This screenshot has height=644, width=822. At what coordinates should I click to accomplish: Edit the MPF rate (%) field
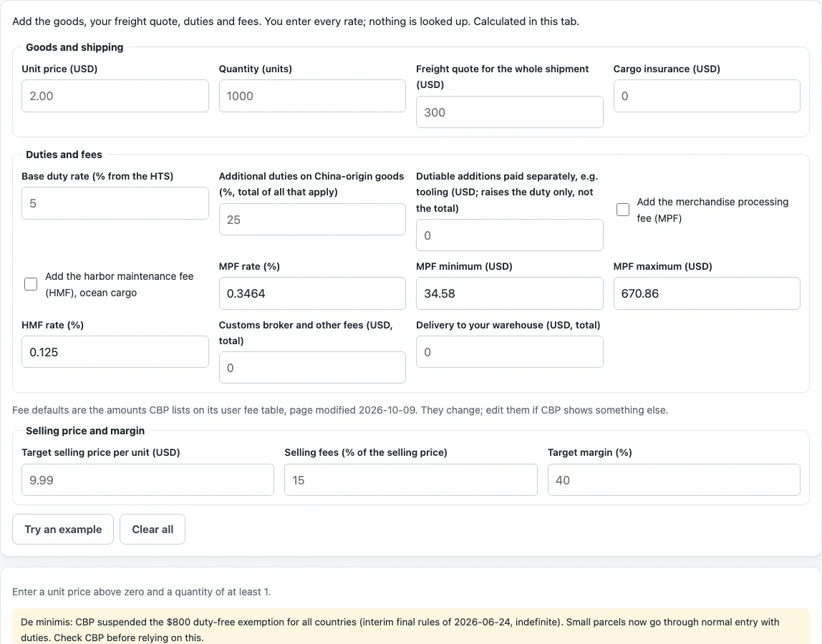(312, 293)
